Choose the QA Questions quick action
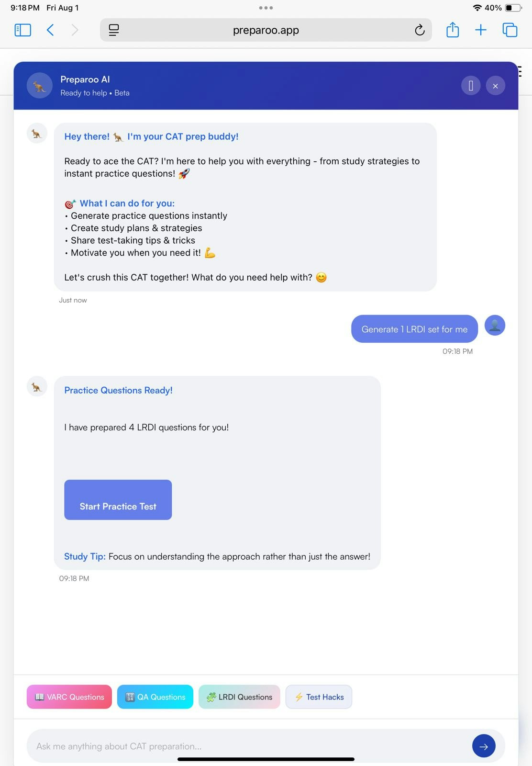Image resolution: width=532 pixels, height=766 pixels. coord(155,697)
